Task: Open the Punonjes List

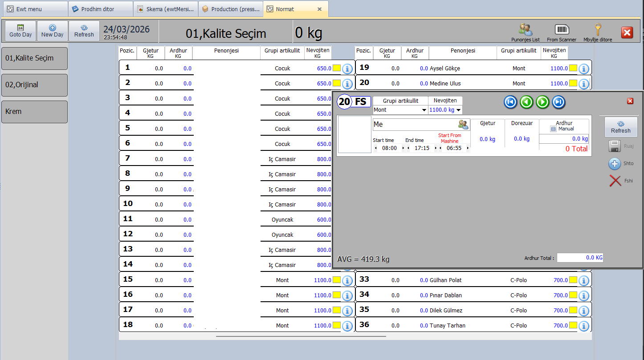Action: [526, 30]
